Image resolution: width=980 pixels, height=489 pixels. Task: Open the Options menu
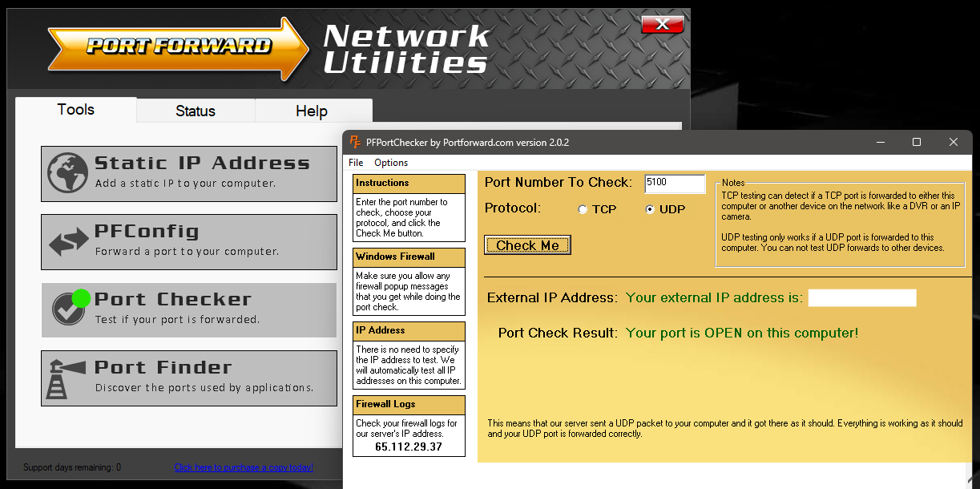(x=391, y=163)
